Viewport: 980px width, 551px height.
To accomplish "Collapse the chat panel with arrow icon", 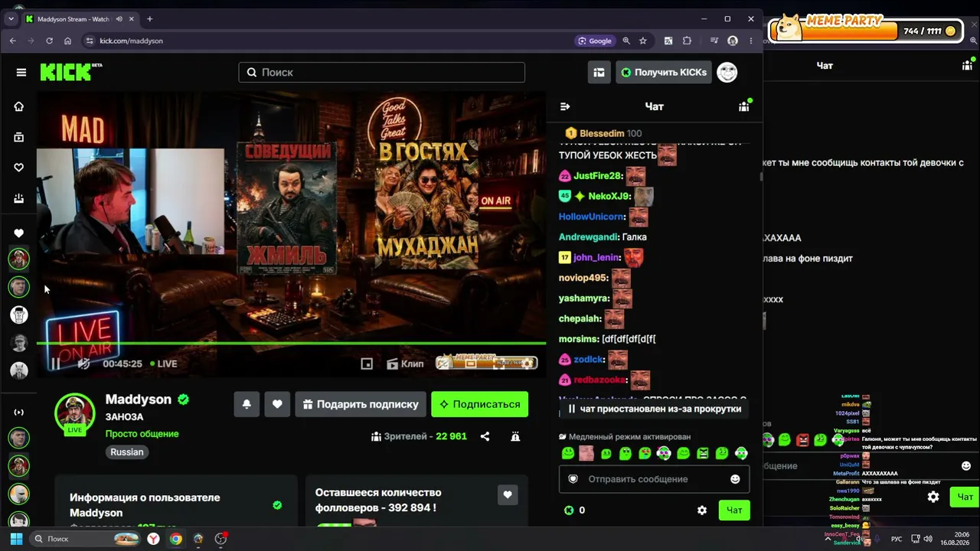I will coord(565,106).
